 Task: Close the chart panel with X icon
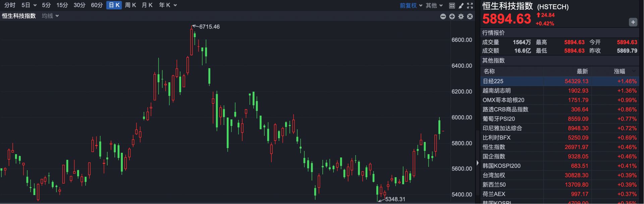coord(470,16)
